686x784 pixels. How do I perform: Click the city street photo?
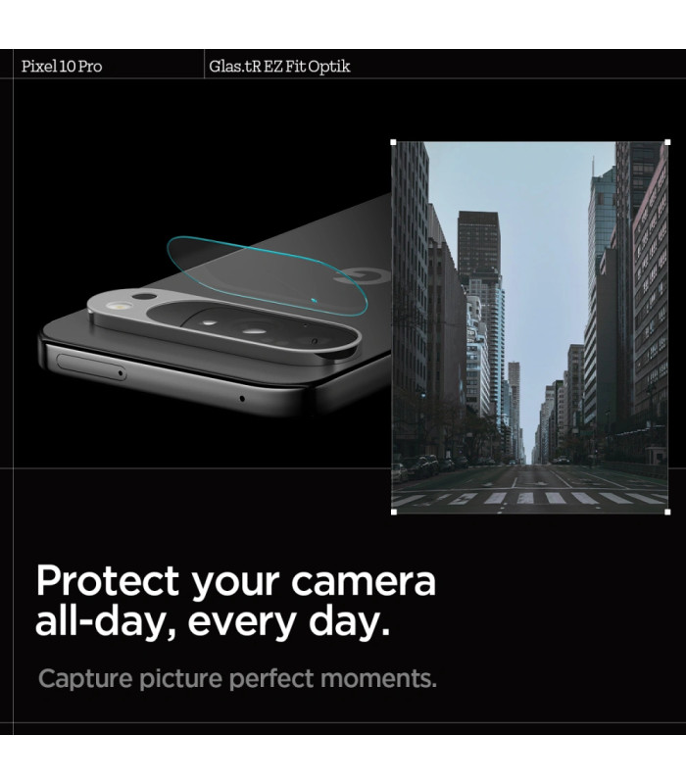pyautogui.click(x=530, y=327)
